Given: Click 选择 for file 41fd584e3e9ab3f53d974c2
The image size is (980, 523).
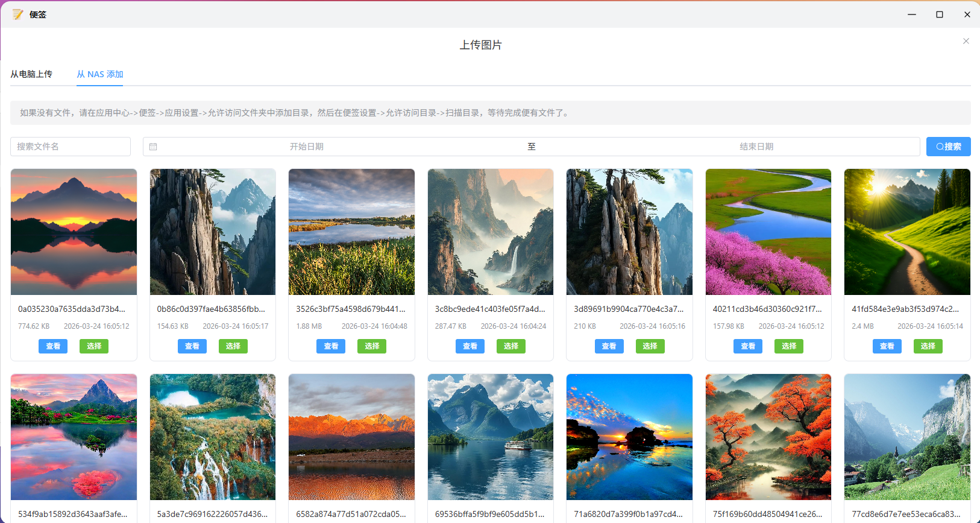Looking at the screenshot, I should click(928, 346).
